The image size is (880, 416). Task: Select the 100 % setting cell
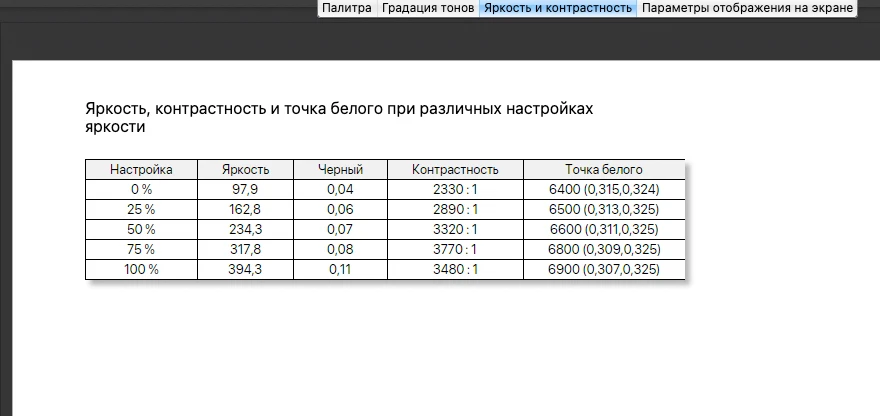(x=141, y=269)
